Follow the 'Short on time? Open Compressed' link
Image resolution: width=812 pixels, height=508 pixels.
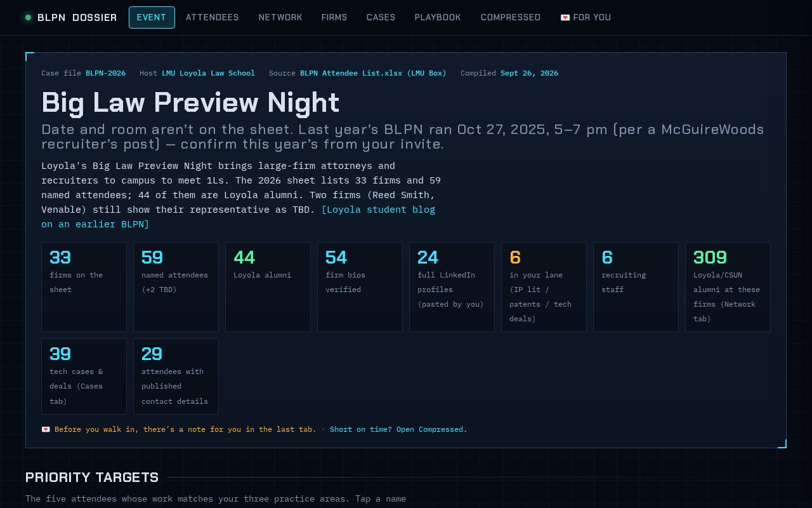[398, 429]
